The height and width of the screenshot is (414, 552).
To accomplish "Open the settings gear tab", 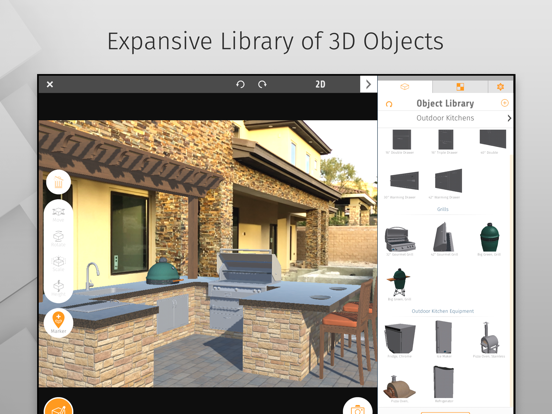I will pyautogui.click(x=500, y=87).
